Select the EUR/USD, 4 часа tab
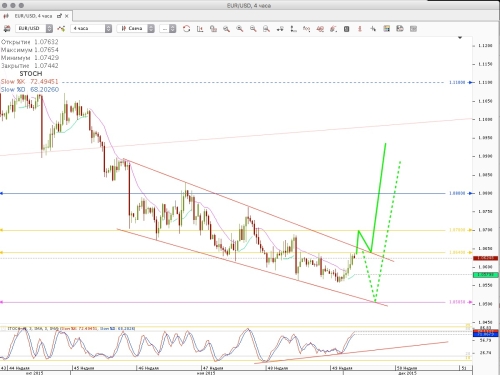 [33, 16]
